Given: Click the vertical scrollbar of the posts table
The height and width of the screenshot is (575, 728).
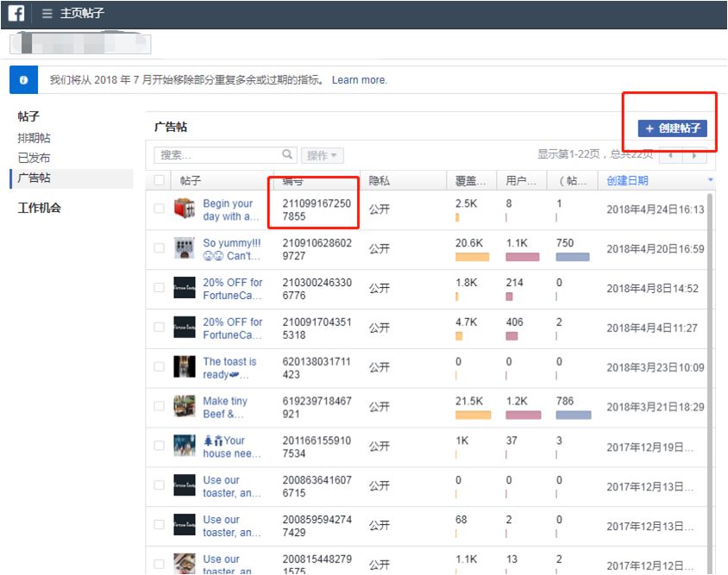Looking at the screenshot, I should coord(709,384).
